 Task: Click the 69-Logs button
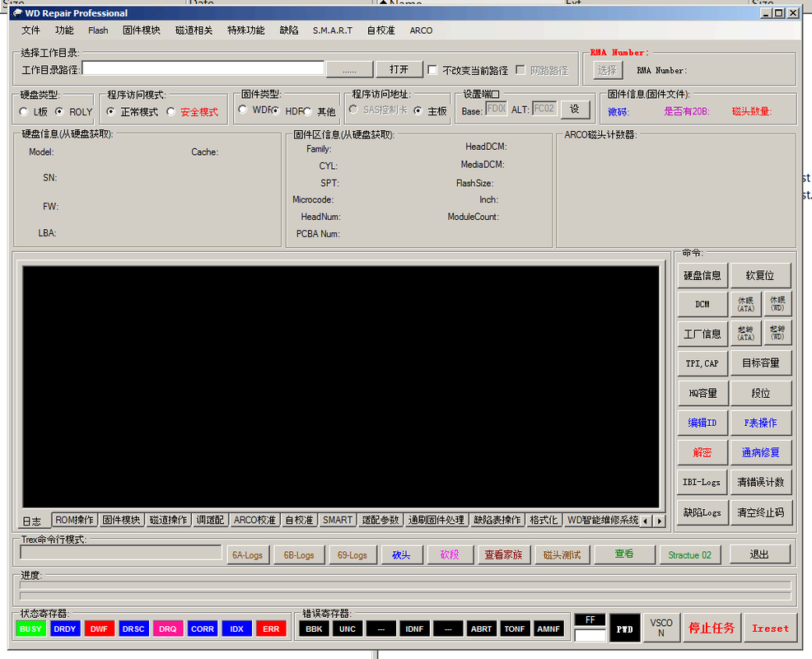(352, 555)
